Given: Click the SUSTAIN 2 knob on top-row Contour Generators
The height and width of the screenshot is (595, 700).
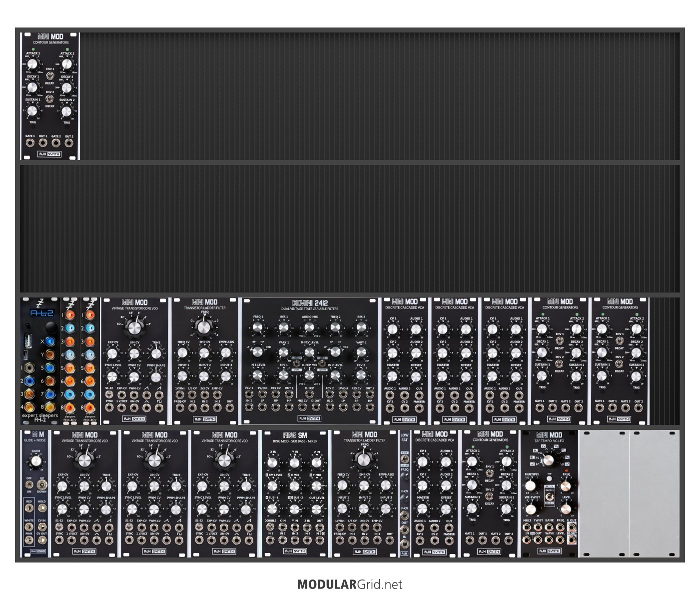Looking at the screenshot, I should (66, 111).
